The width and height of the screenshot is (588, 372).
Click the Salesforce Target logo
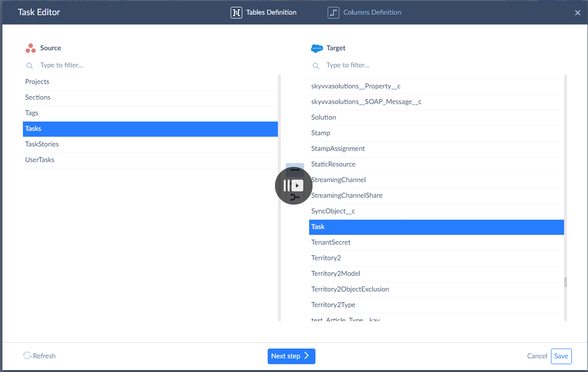317,48
